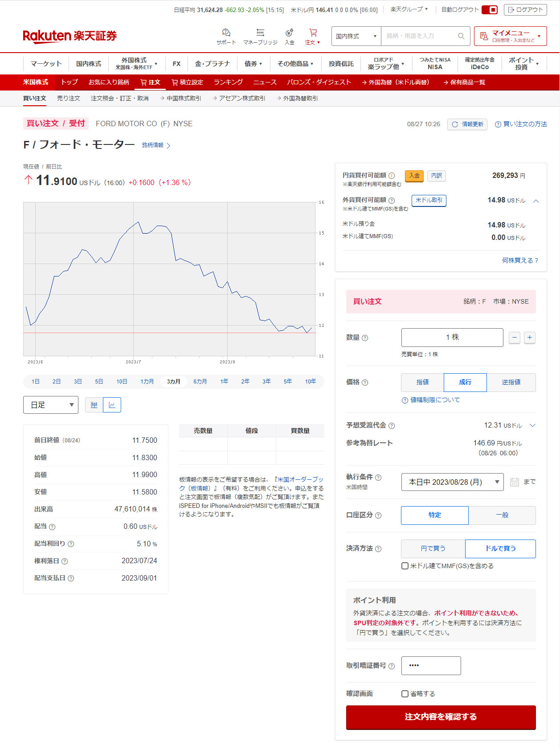560x750 pixels.
Task: Toggle the 自動ログアウト switch
Action: tap(490, 10)
